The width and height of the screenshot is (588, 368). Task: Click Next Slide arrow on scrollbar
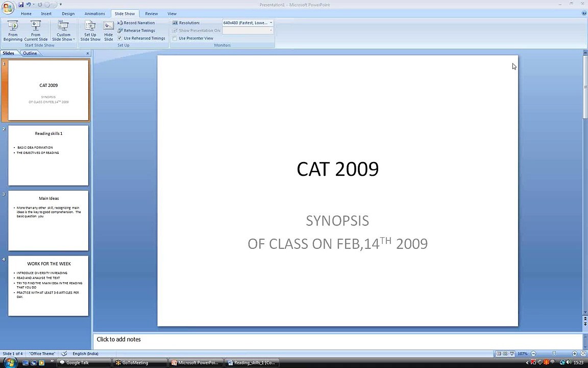click(585, 324)
